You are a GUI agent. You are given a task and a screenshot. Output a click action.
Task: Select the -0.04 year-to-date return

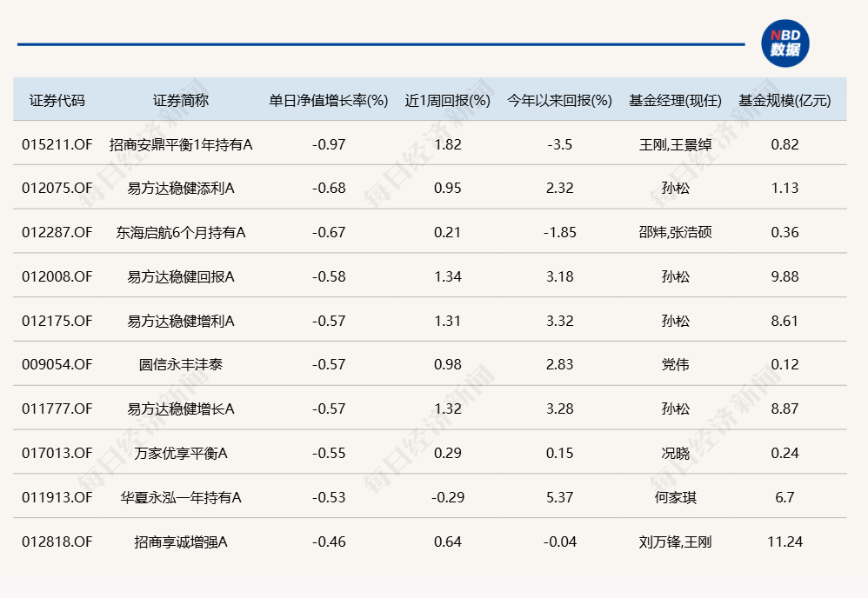coord(559,542)
